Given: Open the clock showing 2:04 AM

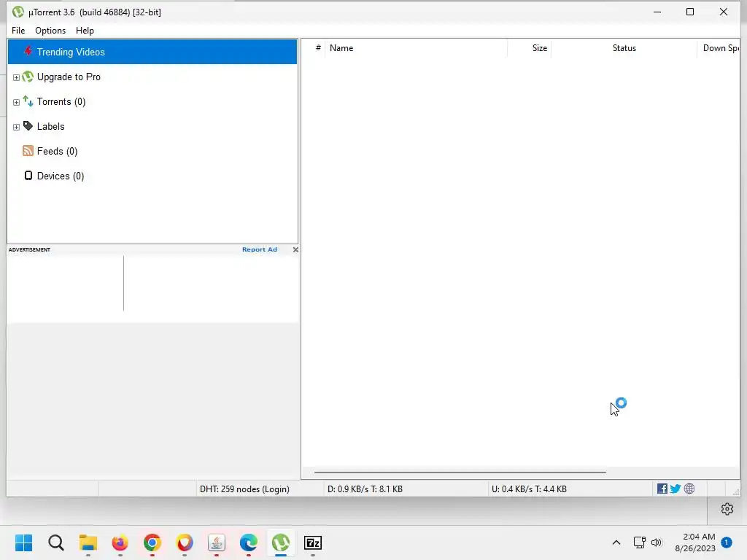Looking at the screenshot, I should tap(695, 542).
